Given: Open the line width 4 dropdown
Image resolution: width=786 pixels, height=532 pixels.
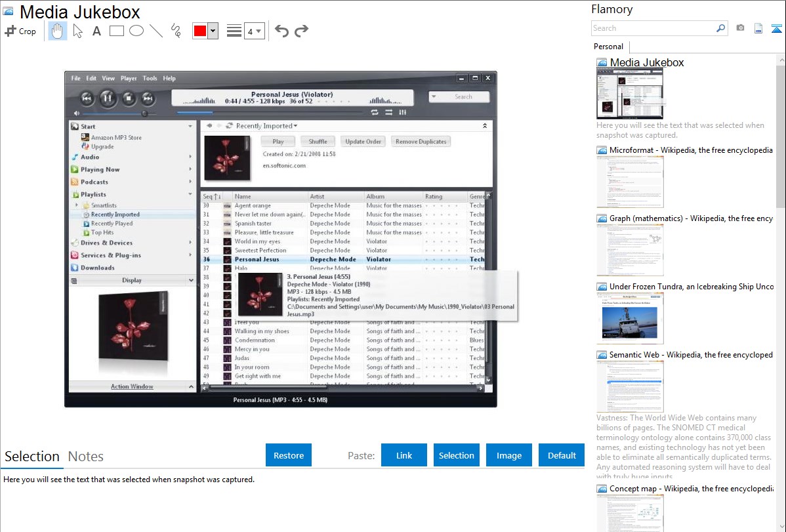Looking at the screenshot, I should pos(254,31).
